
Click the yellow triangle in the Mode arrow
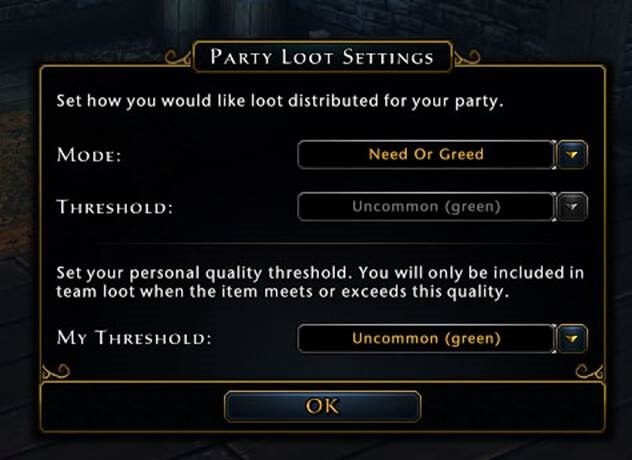pyautogui.click(x=572, y=155)
